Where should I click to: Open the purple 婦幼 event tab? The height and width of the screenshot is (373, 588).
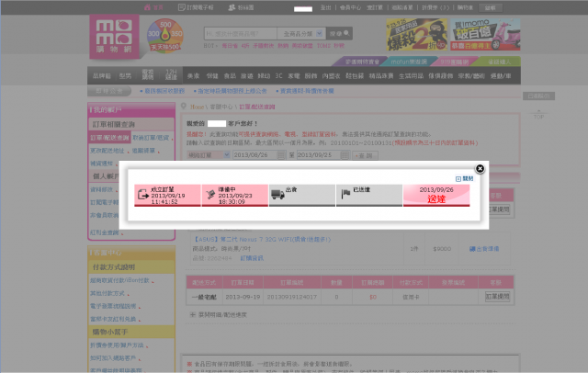362,62
